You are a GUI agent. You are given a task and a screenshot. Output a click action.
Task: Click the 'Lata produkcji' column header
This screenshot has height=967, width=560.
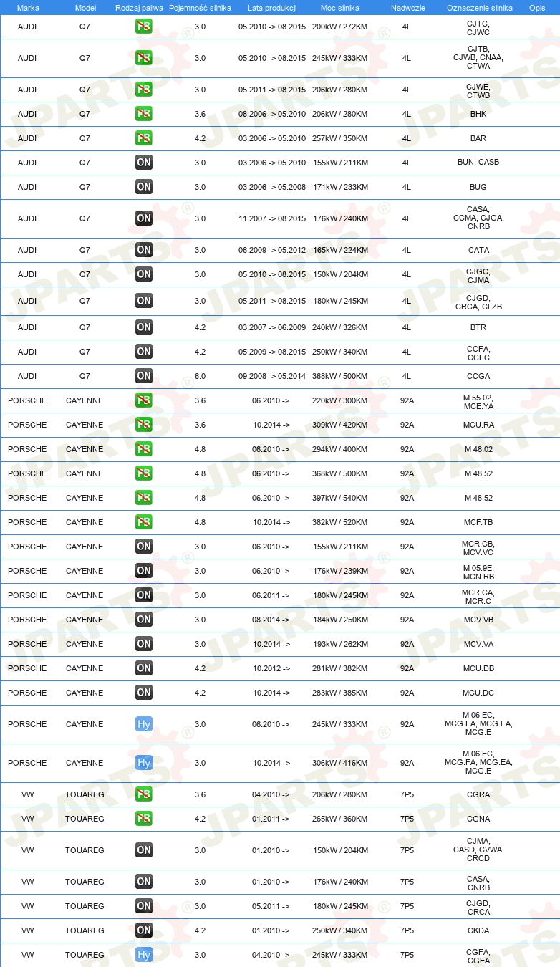click(272, 7)
